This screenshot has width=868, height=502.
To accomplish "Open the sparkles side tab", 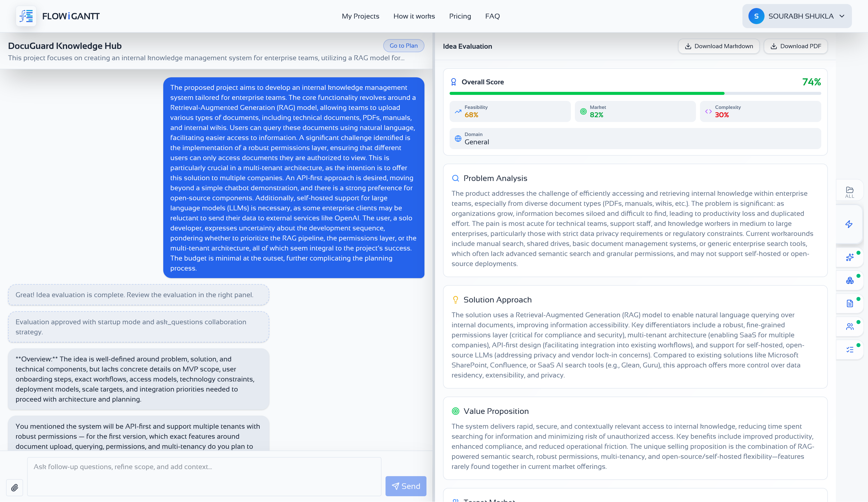I will (x=850, y=257).
